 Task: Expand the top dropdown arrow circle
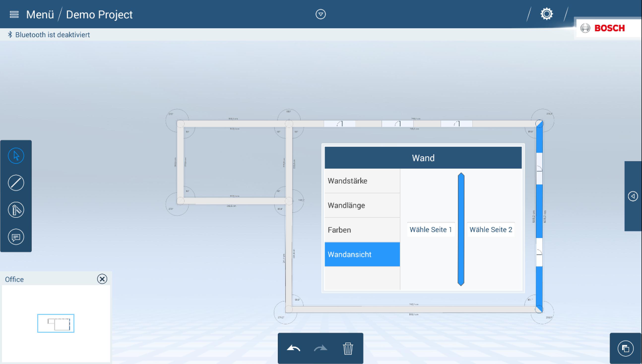pos(321,14)
